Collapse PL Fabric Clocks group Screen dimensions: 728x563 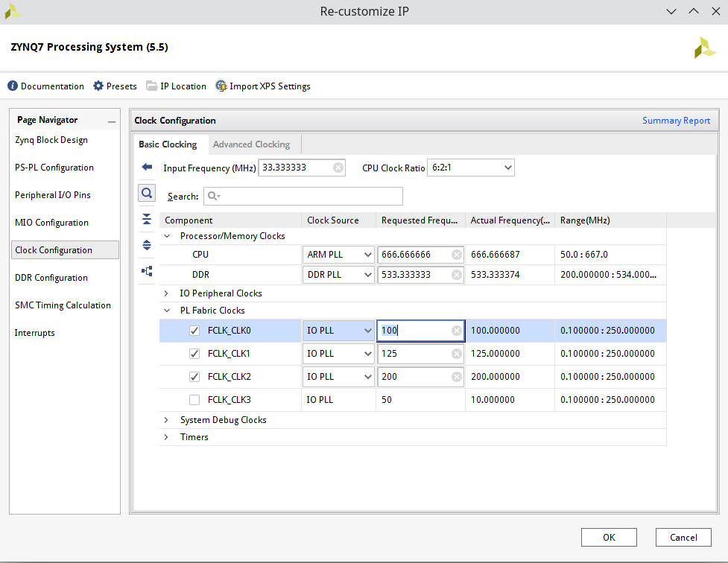click(167, 311)
